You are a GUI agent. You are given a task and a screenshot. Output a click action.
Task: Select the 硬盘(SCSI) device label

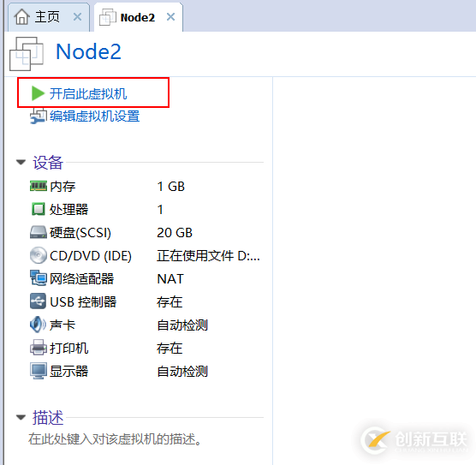click(x=80, y=233)
